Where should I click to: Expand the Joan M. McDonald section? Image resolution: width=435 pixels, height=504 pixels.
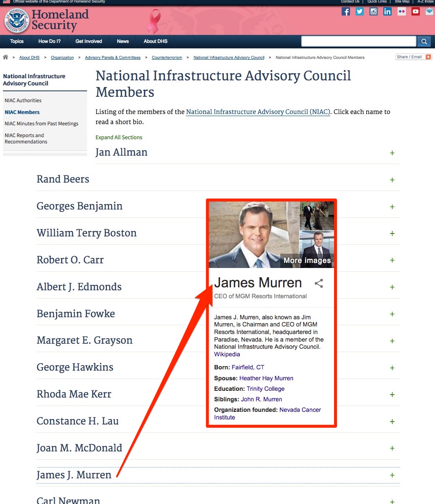point(392,448)
